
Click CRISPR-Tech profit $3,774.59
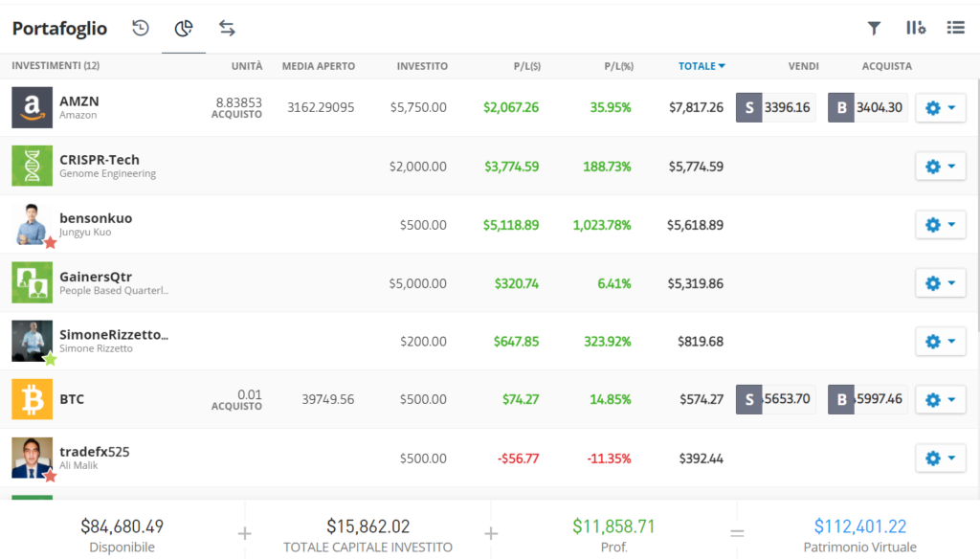[511, 167]
